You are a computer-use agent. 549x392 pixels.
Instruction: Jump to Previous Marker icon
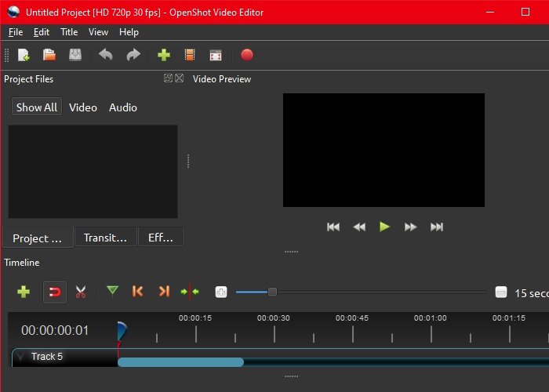coord(138,292)
